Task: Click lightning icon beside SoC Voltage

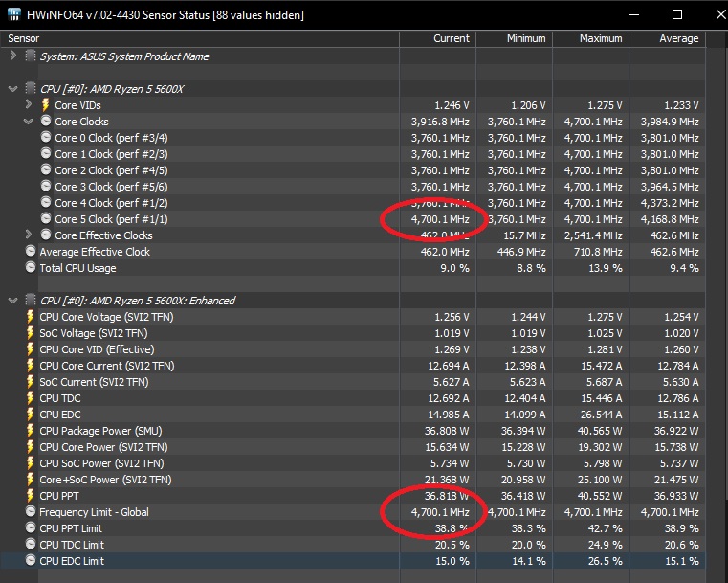Action: tap(31, 332)
